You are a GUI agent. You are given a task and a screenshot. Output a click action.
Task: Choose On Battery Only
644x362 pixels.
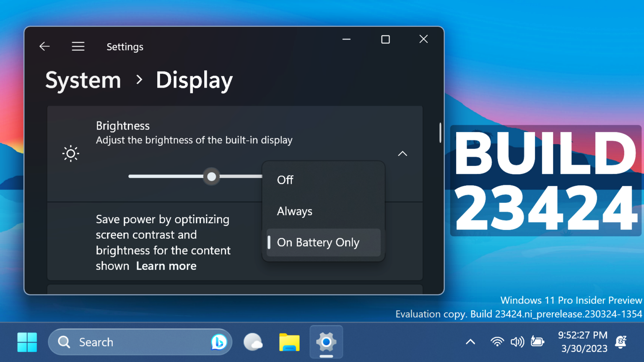(x=318, y=242)
